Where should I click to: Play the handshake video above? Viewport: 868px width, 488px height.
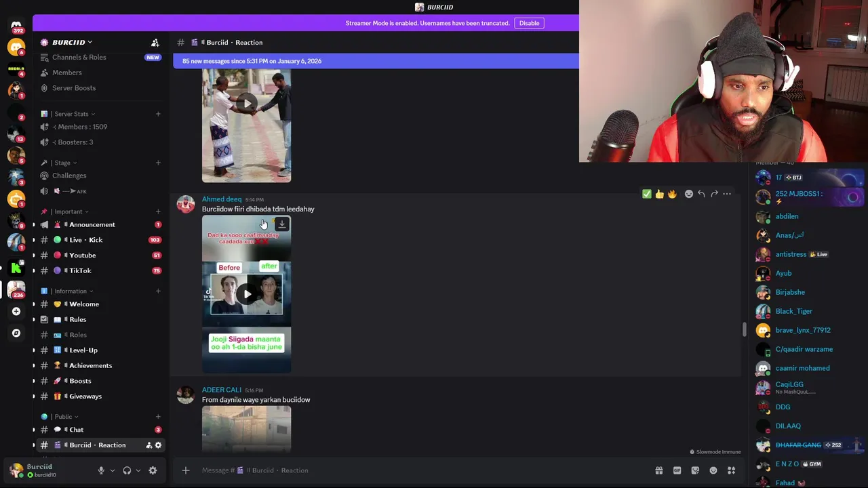tap(247, 104)
